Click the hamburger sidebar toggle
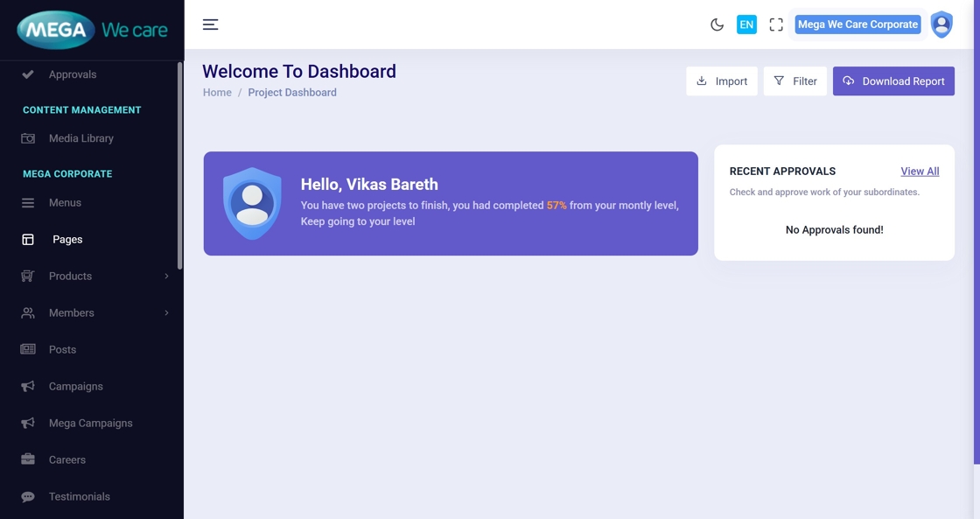Image resolution: width=980 pixels, height=519 pixels. pyautogui.click(x=211, y=25)
